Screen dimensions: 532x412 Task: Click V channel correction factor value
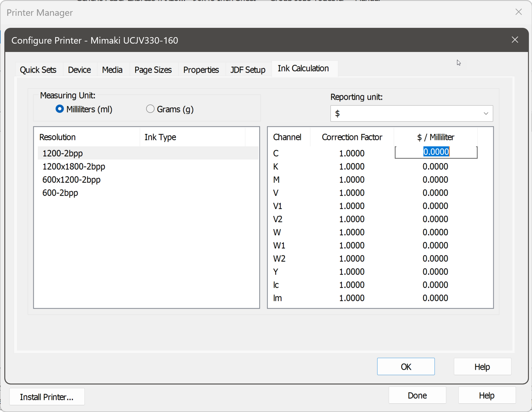point(352,193)
